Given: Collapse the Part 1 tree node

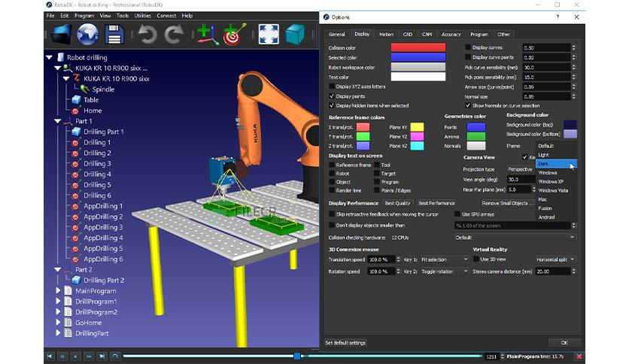Looking at the screenshot, I should 58,121.
